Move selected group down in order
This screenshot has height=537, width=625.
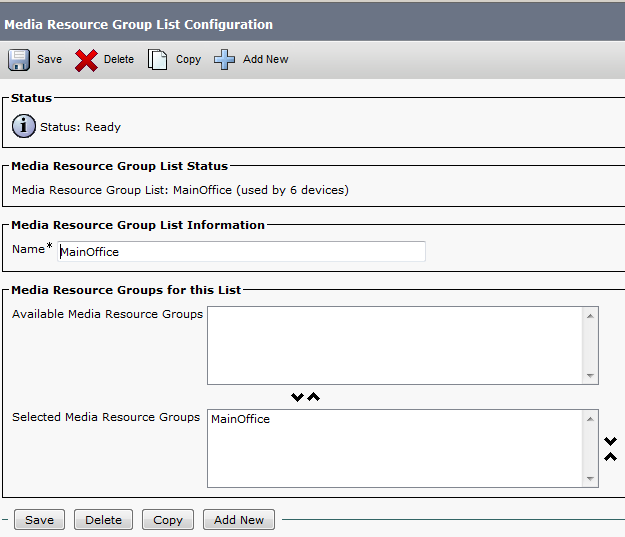(610, 441)
